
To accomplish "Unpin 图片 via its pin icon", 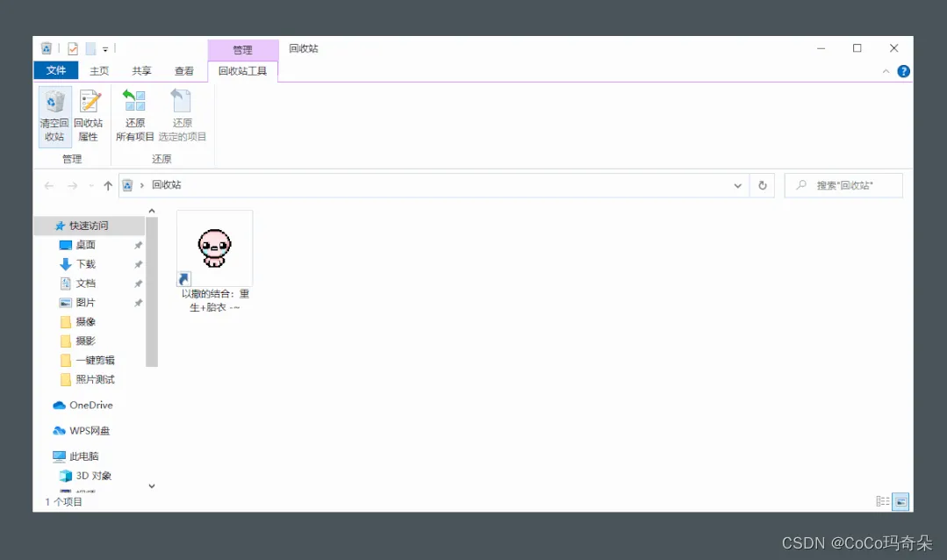I will pyautogui.click(x=139, y=303).
